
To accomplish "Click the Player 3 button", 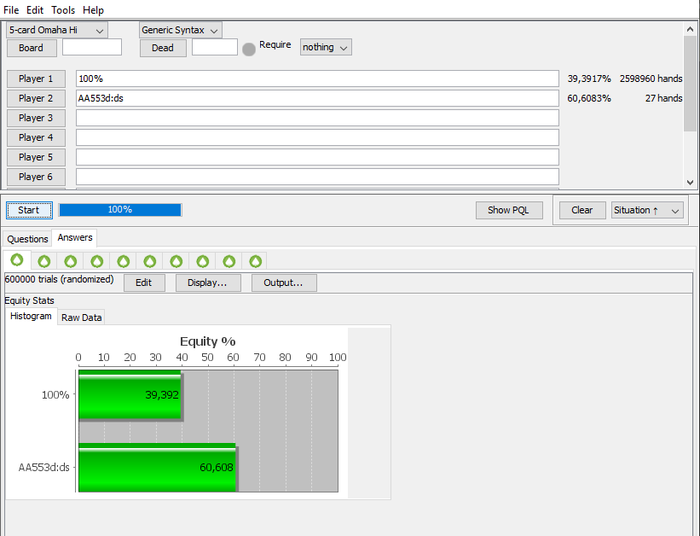I will pyautogui.click(x=36, y=118).
